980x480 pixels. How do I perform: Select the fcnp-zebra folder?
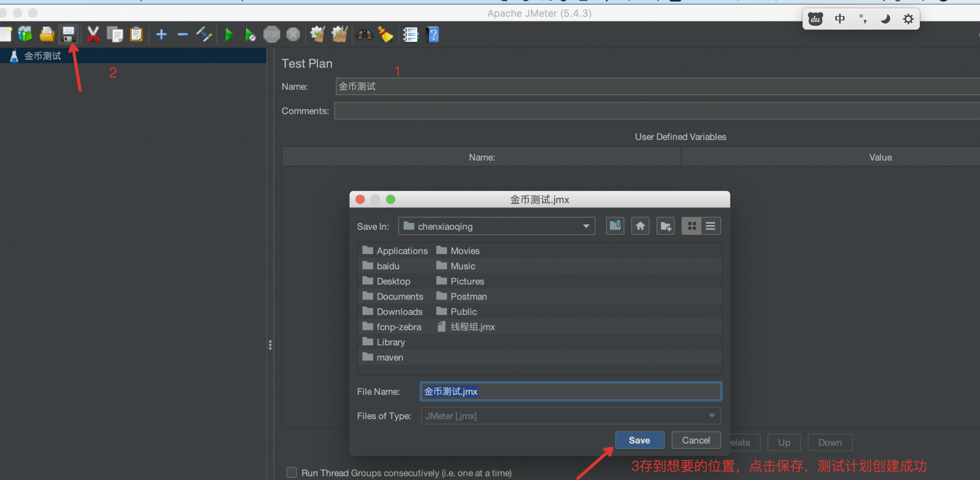tap(392, 327)
